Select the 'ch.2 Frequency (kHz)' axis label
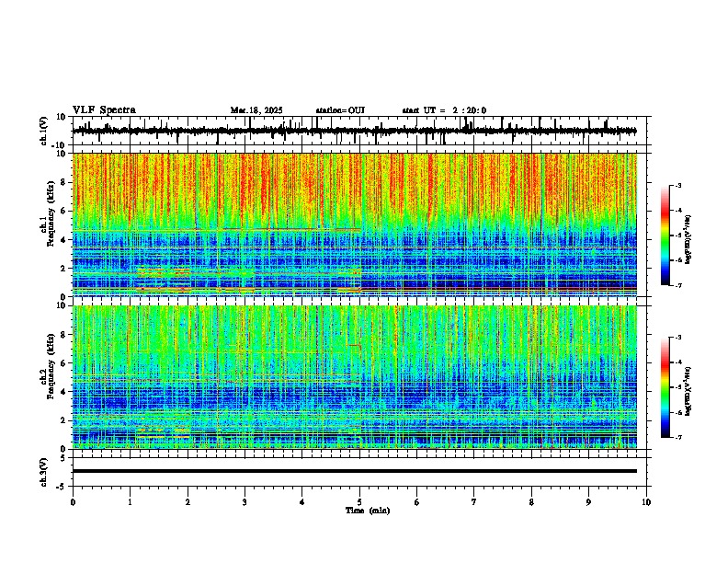The height and width of the screenshot is (563, 728). coord(50,366)
